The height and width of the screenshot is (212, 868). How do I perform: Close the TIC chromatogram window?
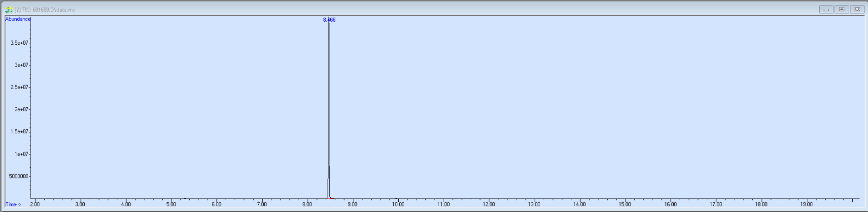coord(857,9)
